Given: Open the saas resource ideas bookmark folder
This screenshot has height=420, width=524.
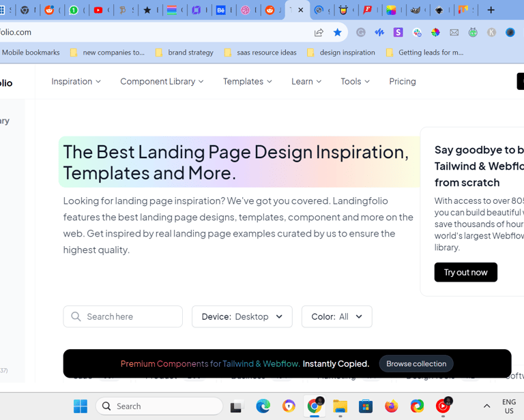Looking at the screenshot, I should pos(261,52).
